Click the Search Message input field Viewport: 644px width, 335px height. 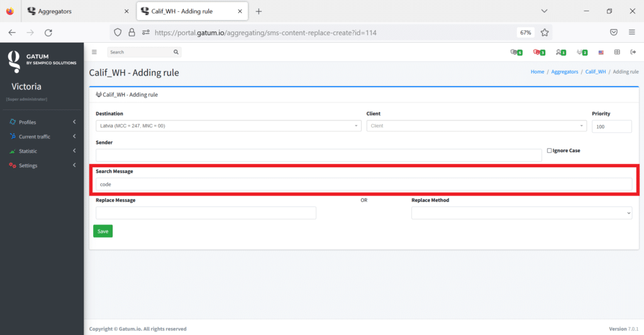pos(364,184)
